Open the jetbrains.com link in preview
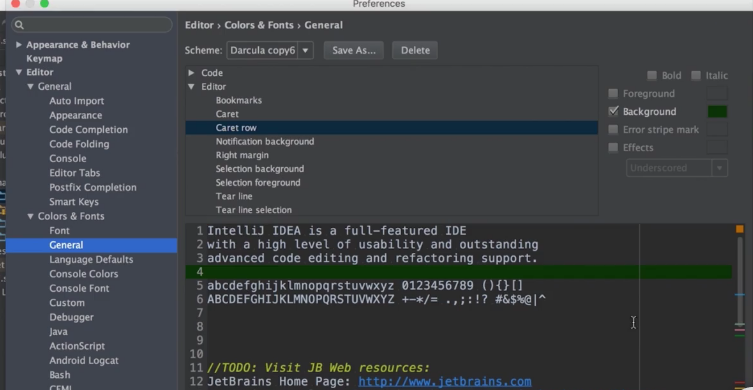The image size is (753, 390). pos(445,381)
